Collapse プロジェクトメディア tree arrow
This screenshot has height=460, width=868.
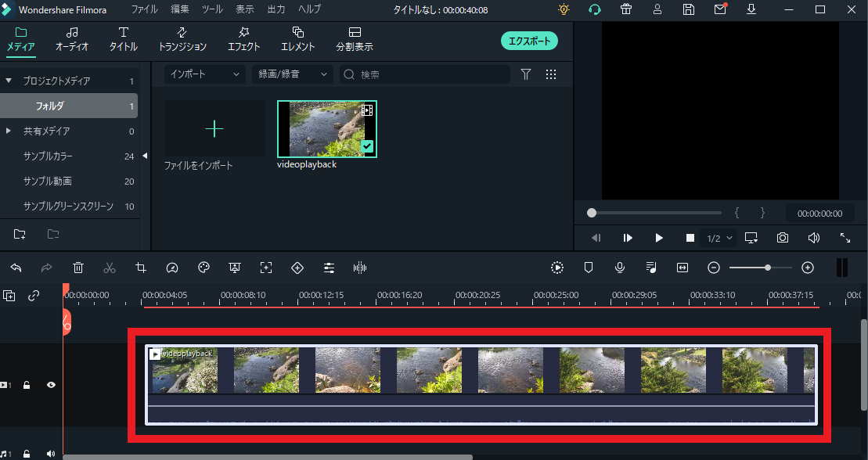tap(9, 81)
